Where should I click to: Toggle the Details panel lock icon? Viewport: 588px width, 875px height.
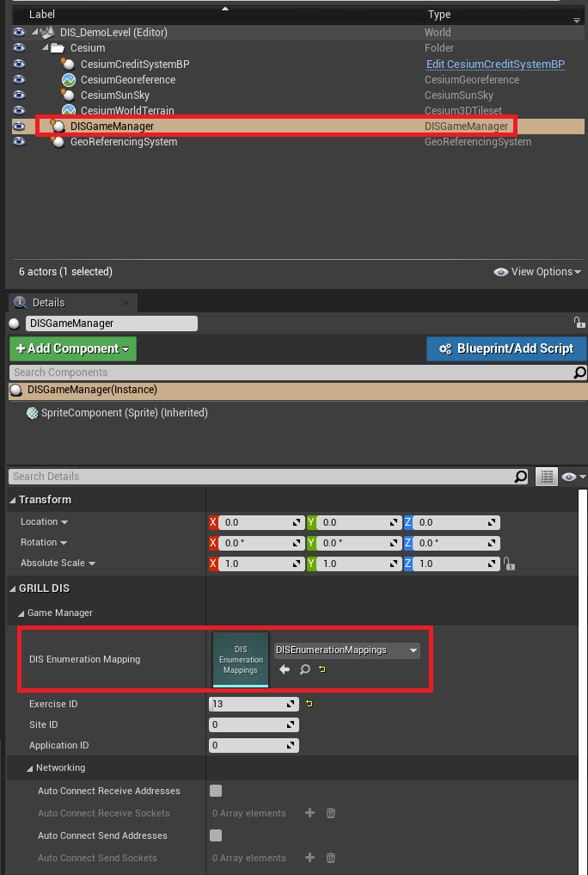(579, 323)
